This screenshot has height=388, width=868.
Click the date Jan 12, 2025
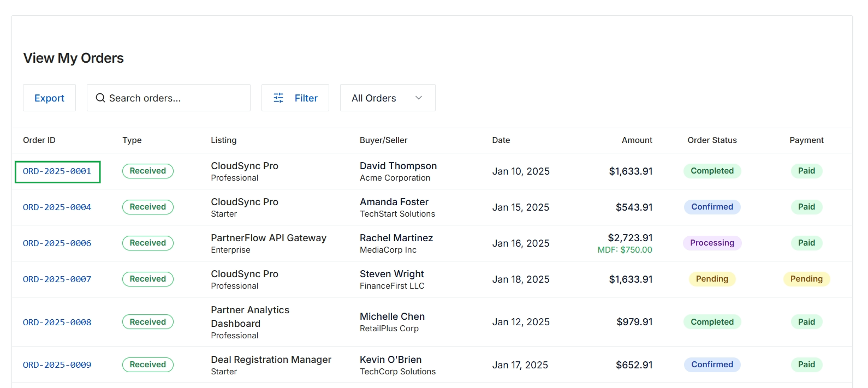(521, 322)
